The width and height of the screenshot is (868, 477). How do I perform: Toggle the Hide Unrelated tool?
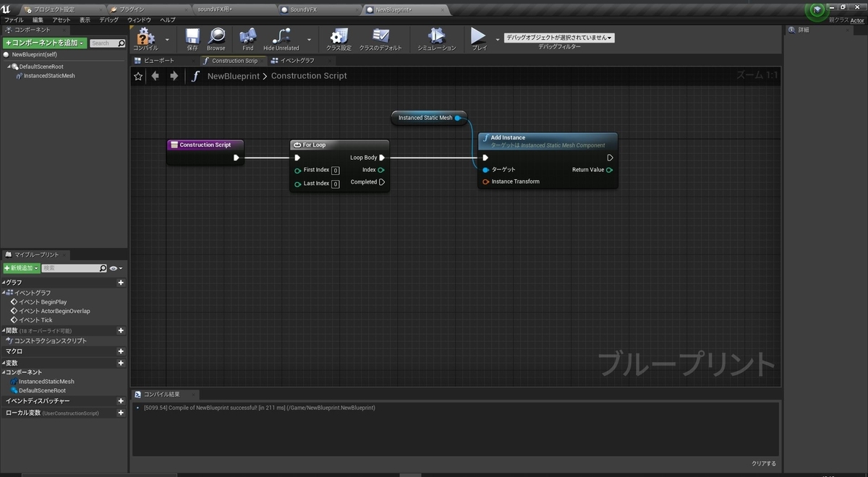[281, 38]
